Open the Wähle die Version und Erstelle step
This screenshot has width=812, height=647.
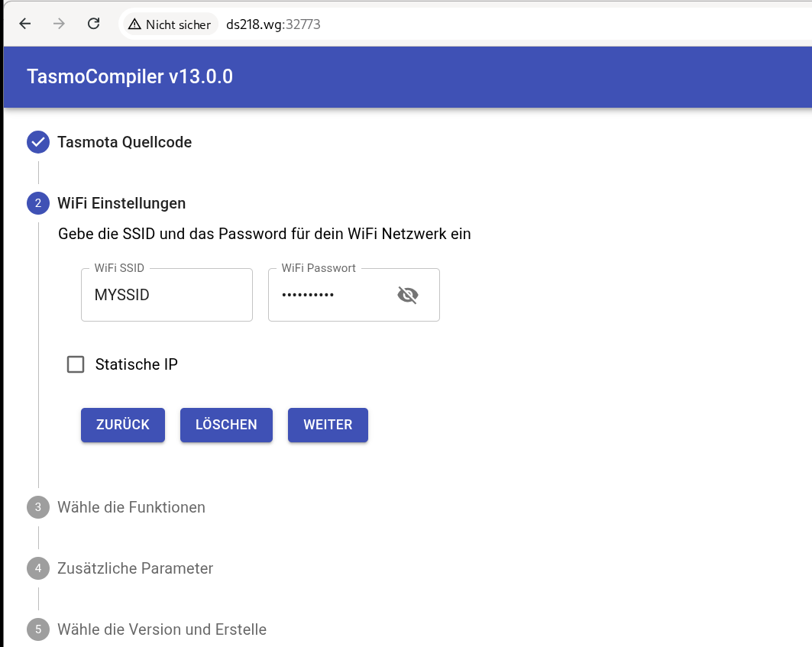162,629
